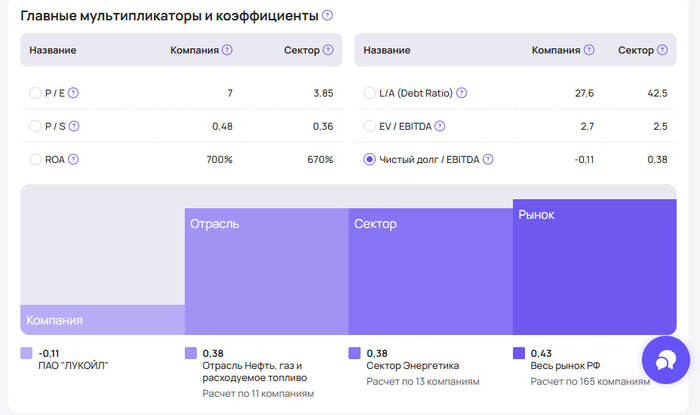The image size is (700, 415).
Task: Click help icon beside main multipliers heading
Action: point(328,16)
